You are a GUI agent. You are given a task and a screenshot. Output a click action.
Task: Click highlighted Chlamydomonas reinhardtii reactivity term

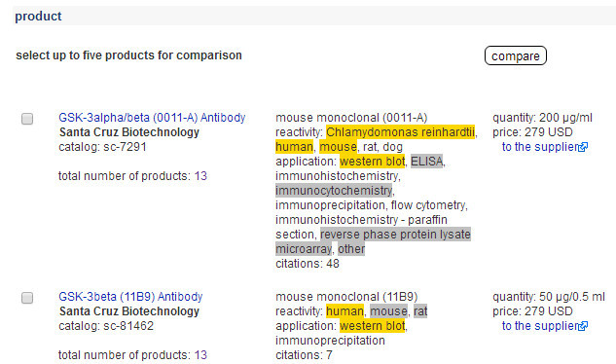click(400, 132)
